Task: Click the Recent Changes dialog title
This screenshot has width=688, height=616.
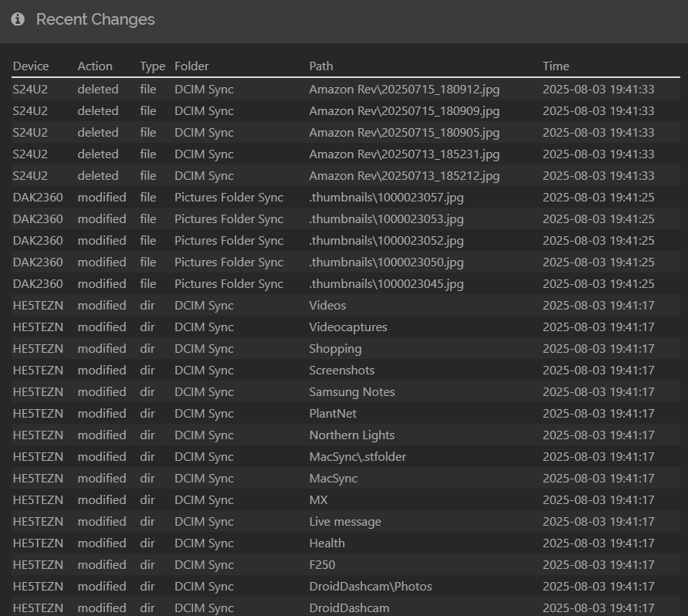Action: click(95, 19)
